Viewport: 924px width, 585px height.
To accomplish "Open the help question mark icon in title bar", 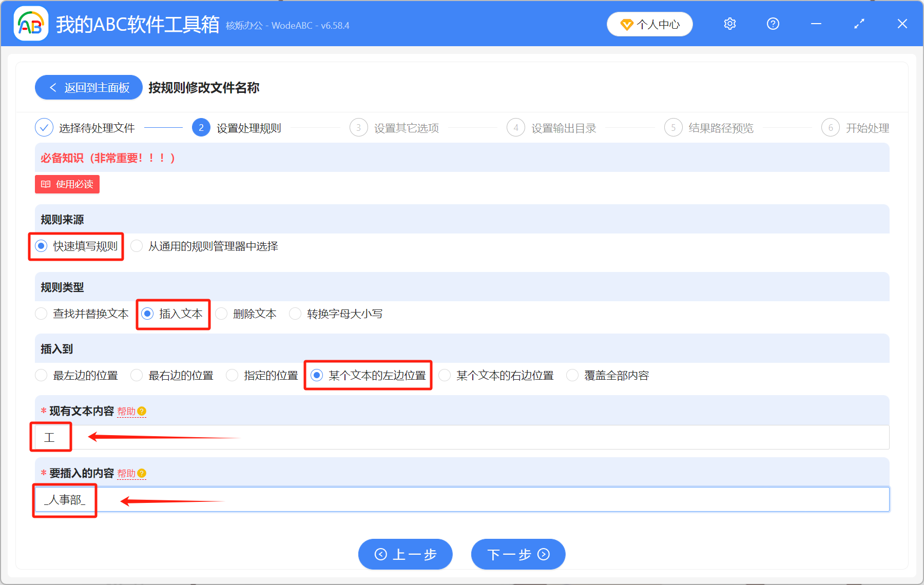I will point(773,24).
